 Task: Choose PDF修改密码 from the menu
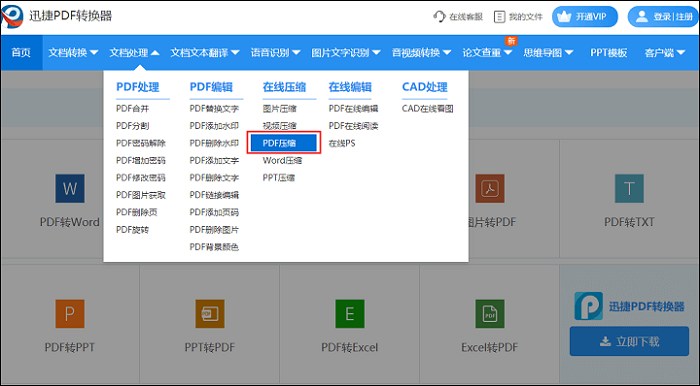tap(141, 178)
